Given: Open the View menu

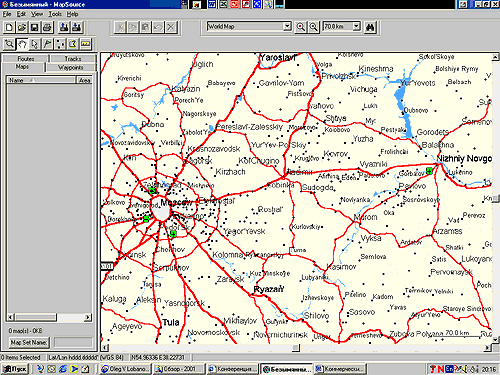Looking at the screenshot, I should pyautogui.click(x=37, y=14).
